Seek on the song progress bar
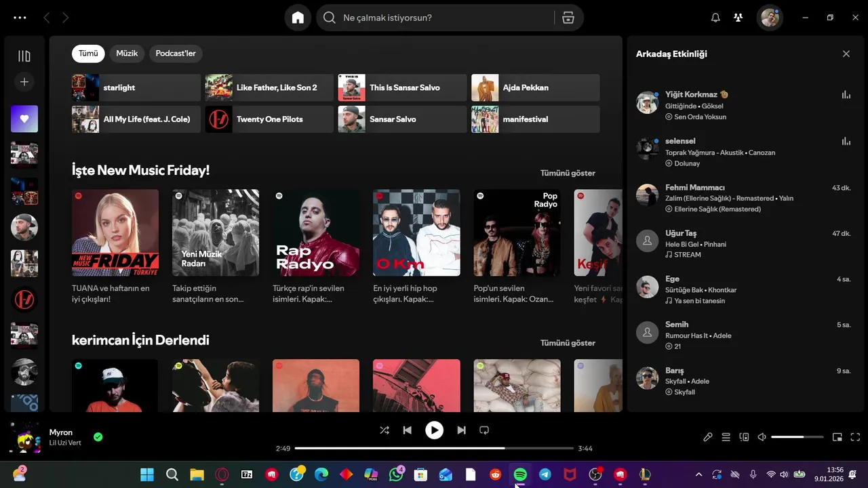This screenshot has height=488, width=868. [434, 448]
